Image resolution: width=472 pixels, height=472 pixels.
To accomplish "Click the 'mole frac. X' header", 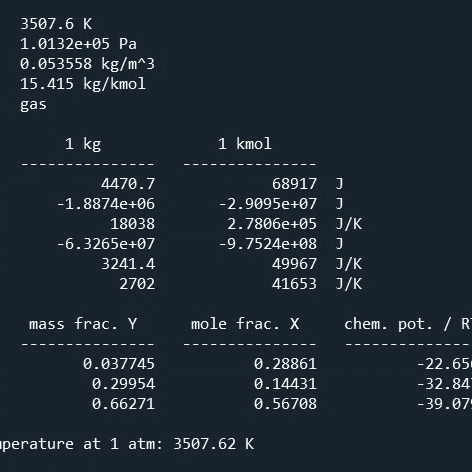I will pyautogui.click(x=245, y=324).
